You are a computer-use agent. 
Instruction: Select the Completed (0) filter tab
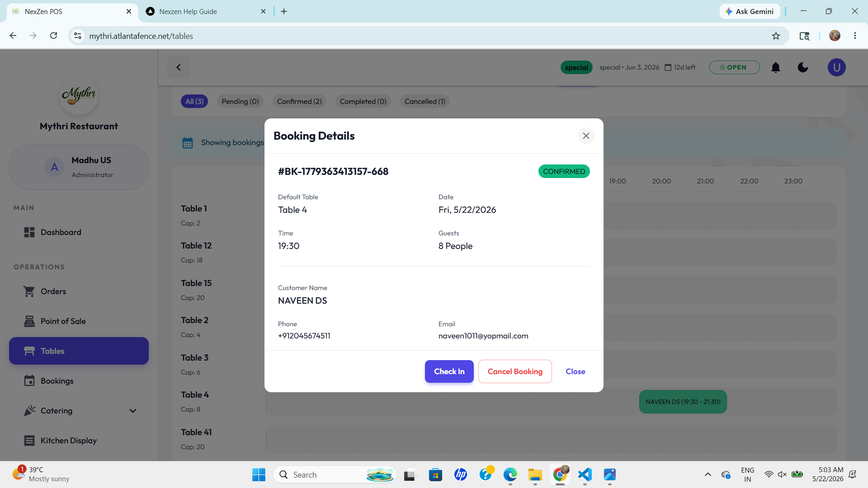(x=363, y=101)
